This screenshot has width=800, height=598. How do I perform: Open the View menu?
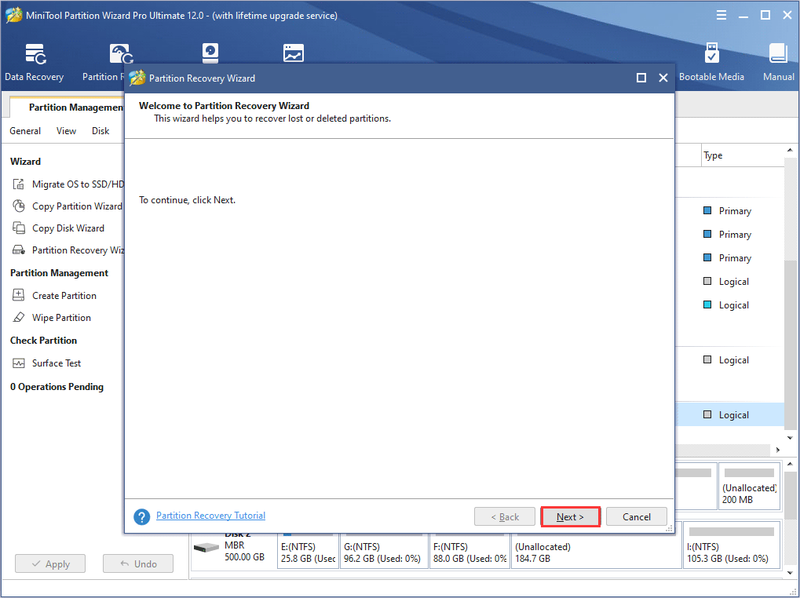click(x=66, y=131)
